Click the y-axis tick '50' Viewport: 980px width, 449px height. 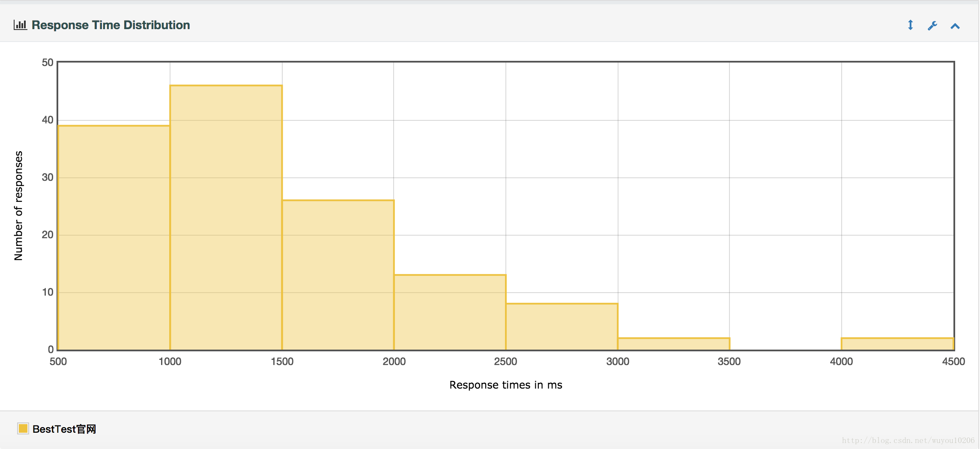[48, 63]
